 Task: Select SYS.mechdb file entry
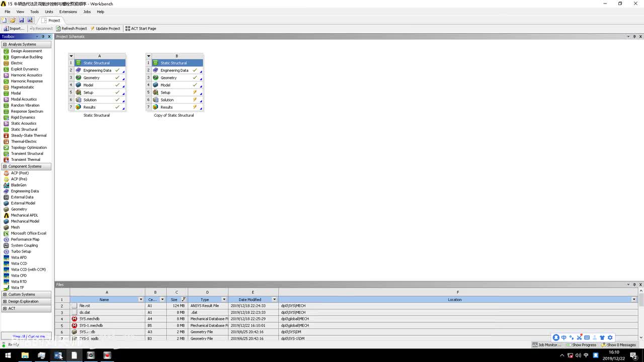[90, 319]
